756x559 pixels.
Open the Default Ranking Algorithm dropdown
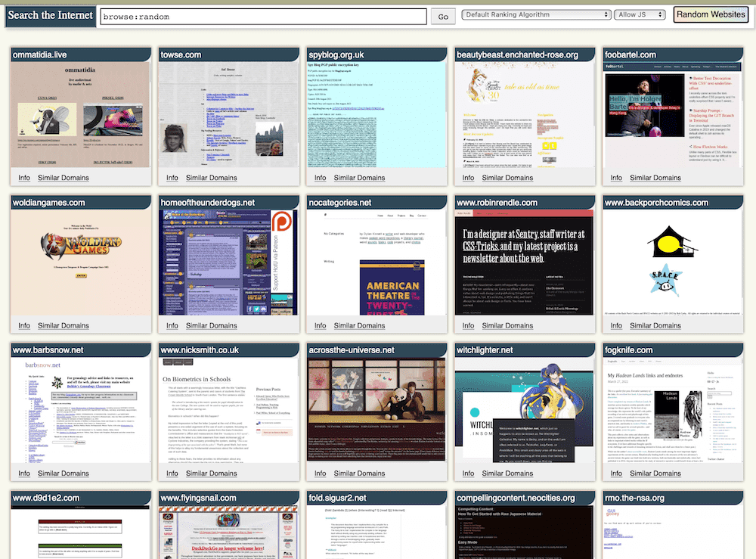pyautogui.click(x=536, y=14)
